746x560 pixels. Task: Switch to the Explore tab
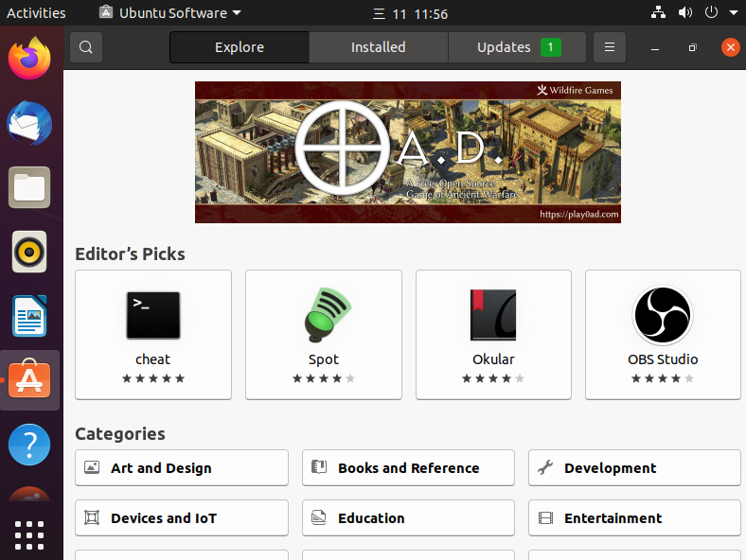coord(240,47)
